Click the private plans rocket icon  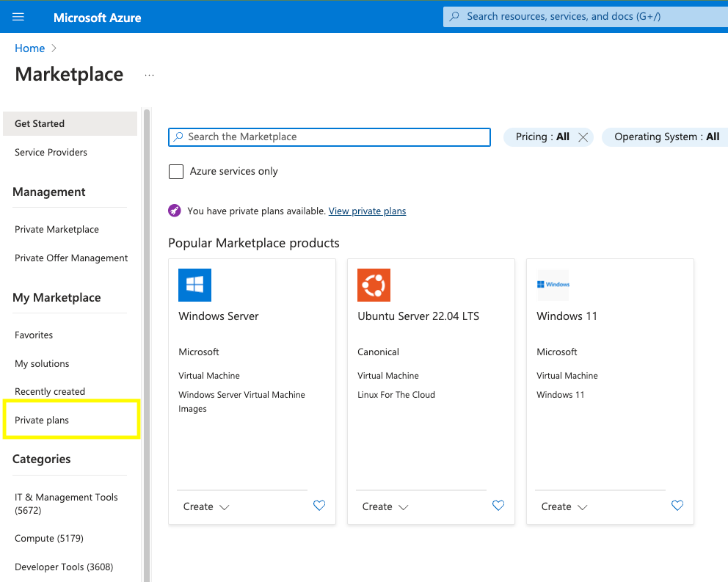click(175, 211)
